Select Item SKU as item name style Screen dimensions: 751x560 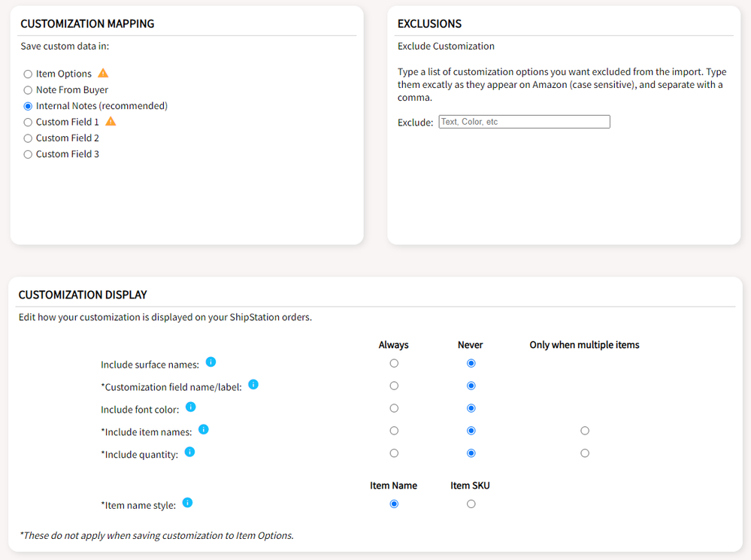point(471,504)
